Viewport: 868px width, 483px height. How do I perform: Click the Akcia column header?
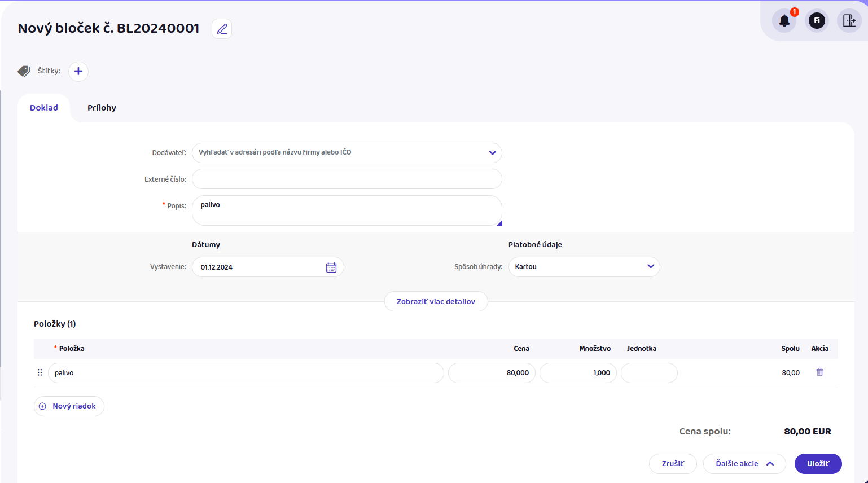tap(820, 349)
